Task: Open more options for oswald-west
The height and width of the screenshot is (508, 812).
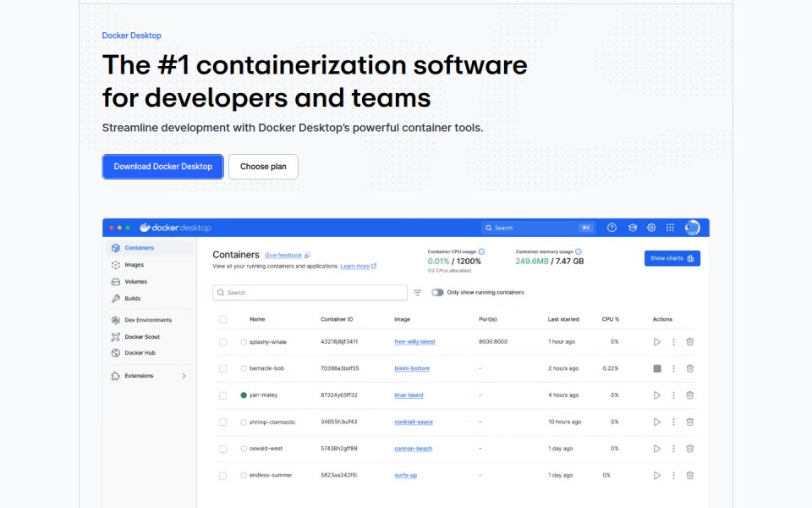Action: coord(673,449)
